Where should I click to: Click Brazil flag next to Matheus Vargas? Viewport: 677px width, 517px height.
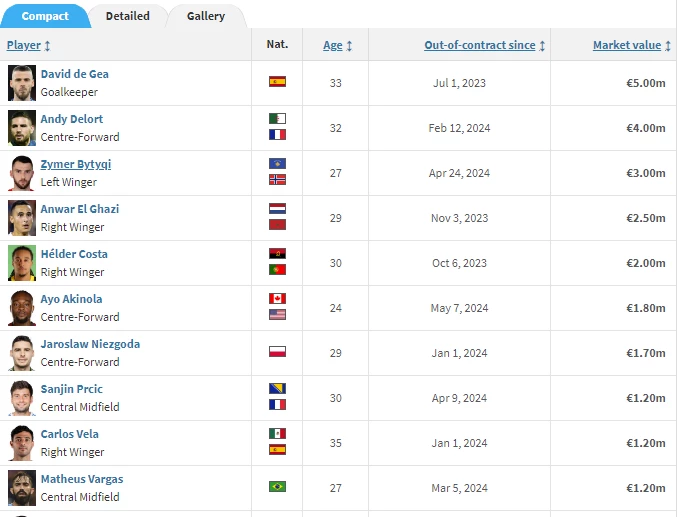click(277, 487)
